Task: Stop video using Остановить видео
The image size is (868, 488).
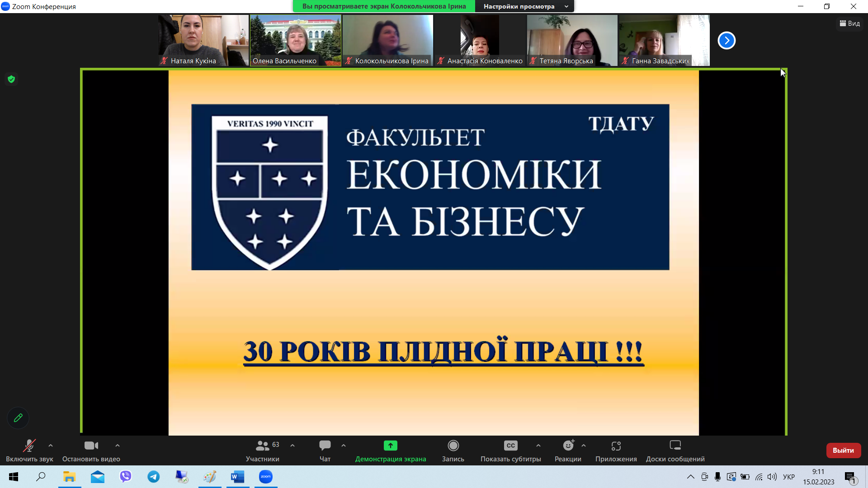Action: [x=91, y=446]
